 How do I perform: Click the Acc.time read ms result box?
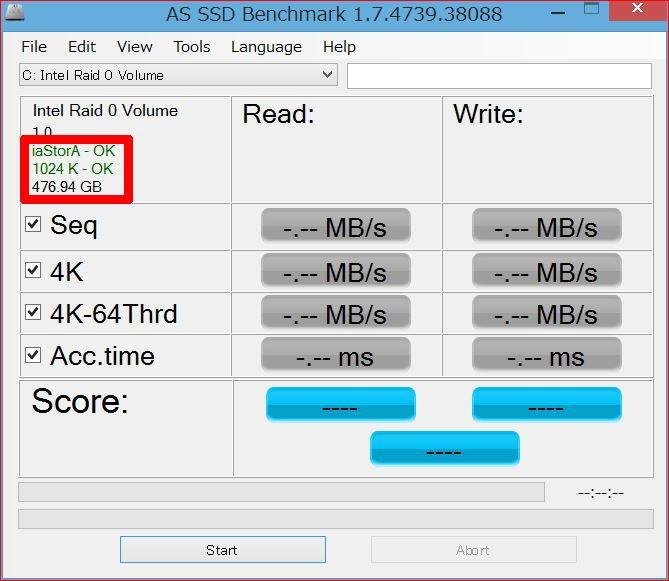pyautogui.click(x=336, y=354)
